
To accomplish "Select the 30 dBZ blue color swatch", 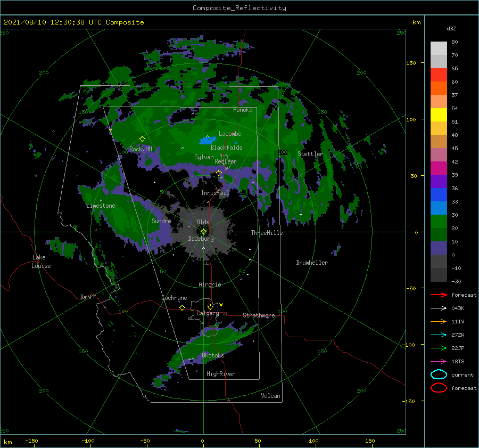I will [x=439, y=208].
